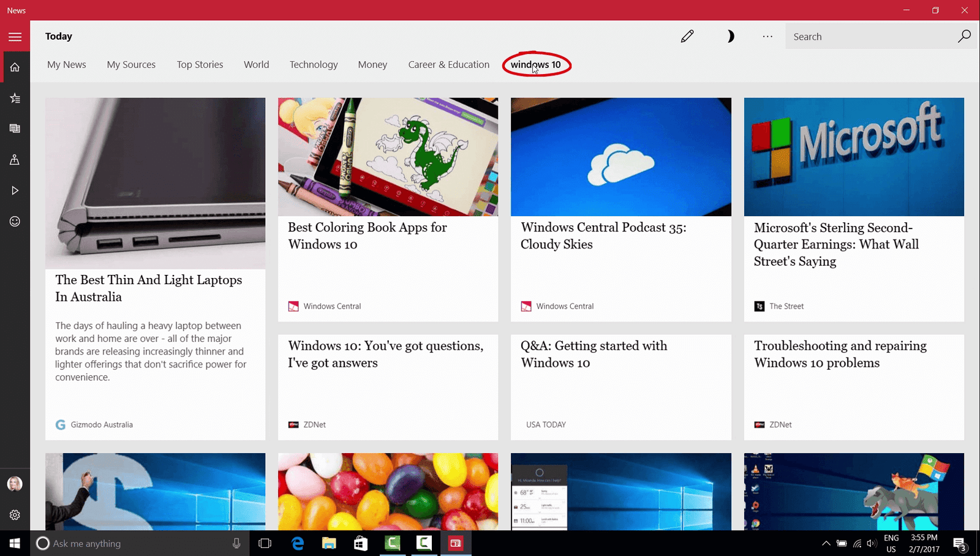Screen dimensions: 980x556
Task: Open Sources newspaper icon in sidebar
Action: pos(15,129)
